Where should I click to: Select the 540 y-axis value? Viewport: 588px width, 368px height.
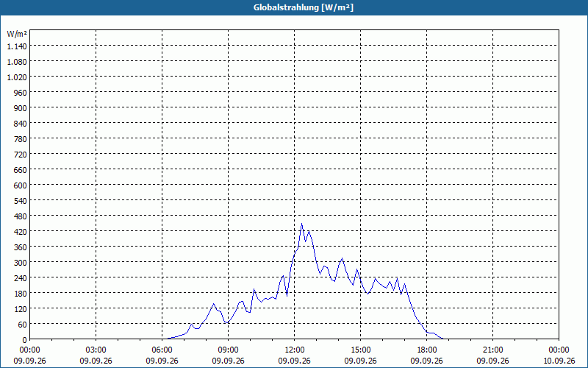[x=21, y=201]
